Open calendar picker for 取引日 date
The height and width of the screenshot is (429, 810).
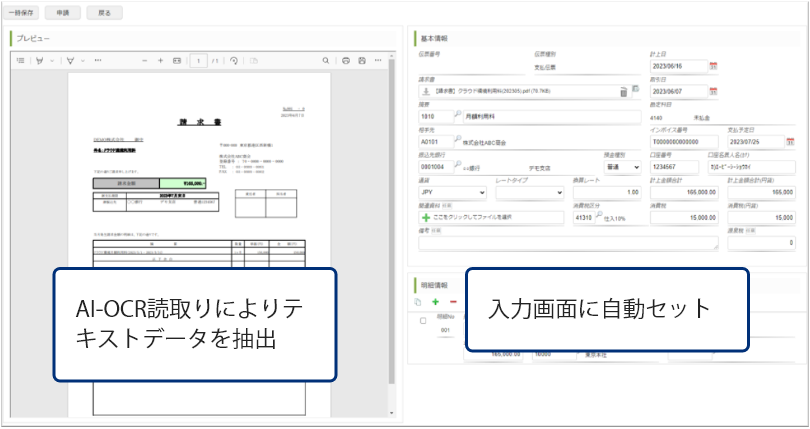point(713,91)
